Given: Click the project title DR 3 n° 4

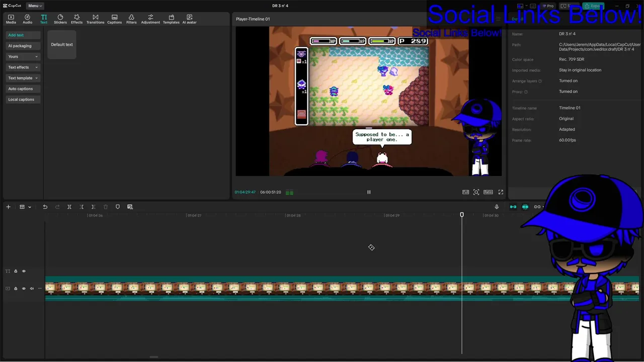Looking at the screenshot, I should [280, 6].
